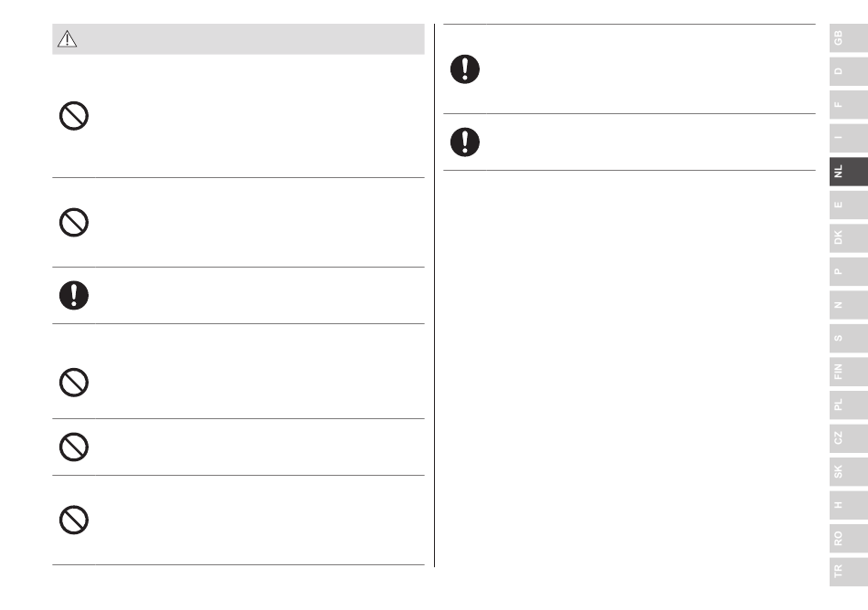
Task: Click top exclamation icon in right column
Action: (465, 69)
